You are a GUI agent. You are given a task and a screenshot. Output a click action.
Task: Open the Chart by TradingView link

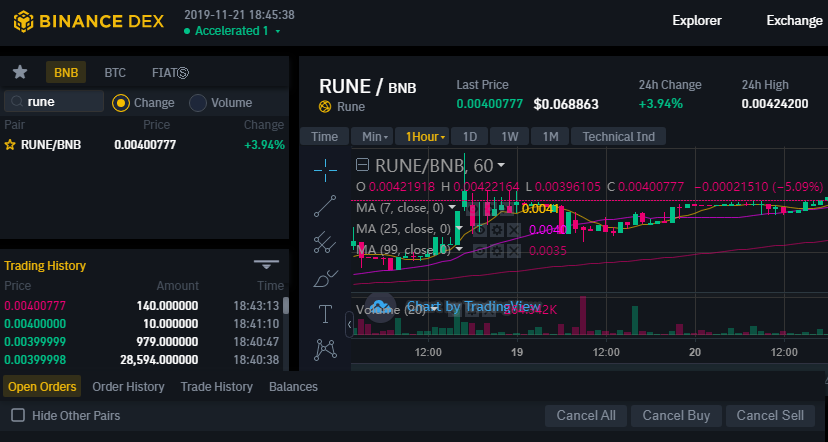click(x=474, y=307)
